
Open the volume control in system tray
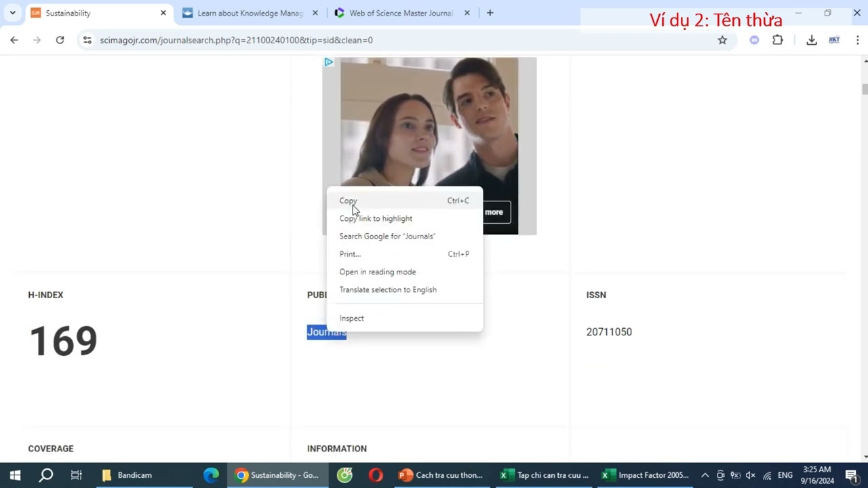(751, 475)
